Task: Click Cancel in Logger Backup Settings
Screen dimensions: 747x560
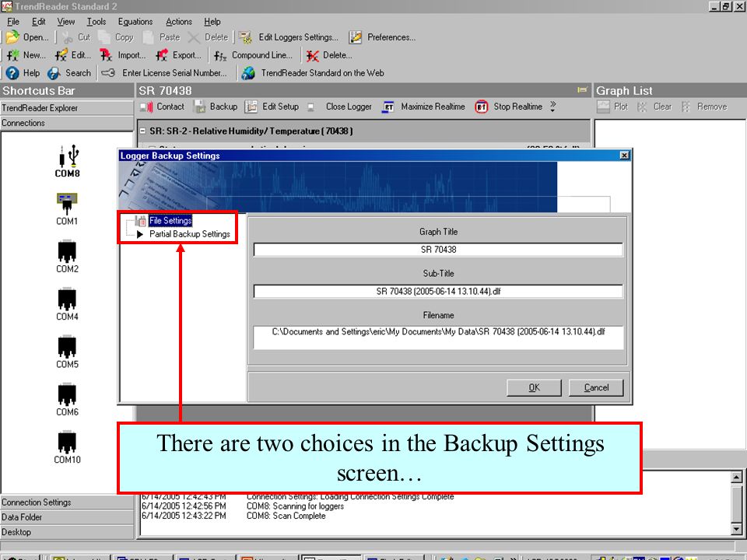Action: tap(597, 387)
